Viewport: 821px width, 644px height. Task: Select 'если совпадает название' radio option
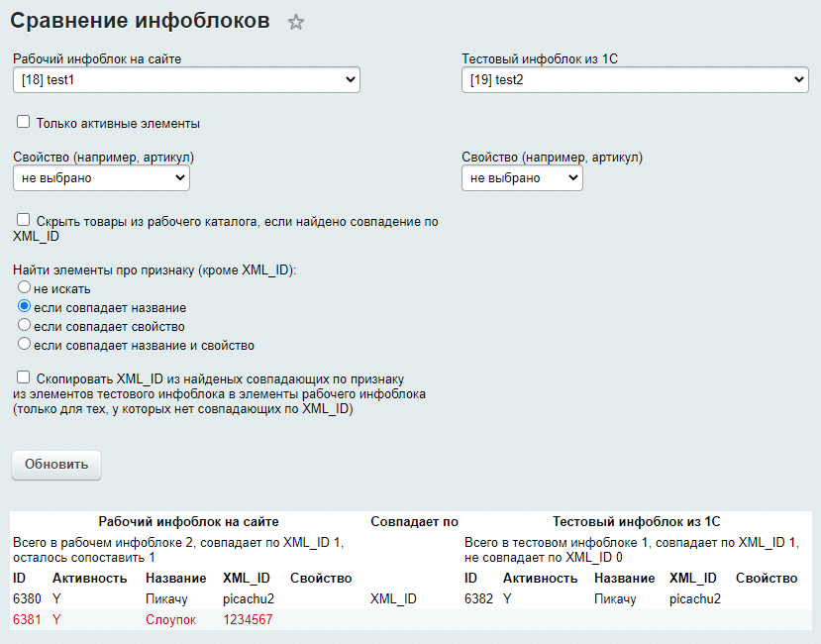point(25,307)
